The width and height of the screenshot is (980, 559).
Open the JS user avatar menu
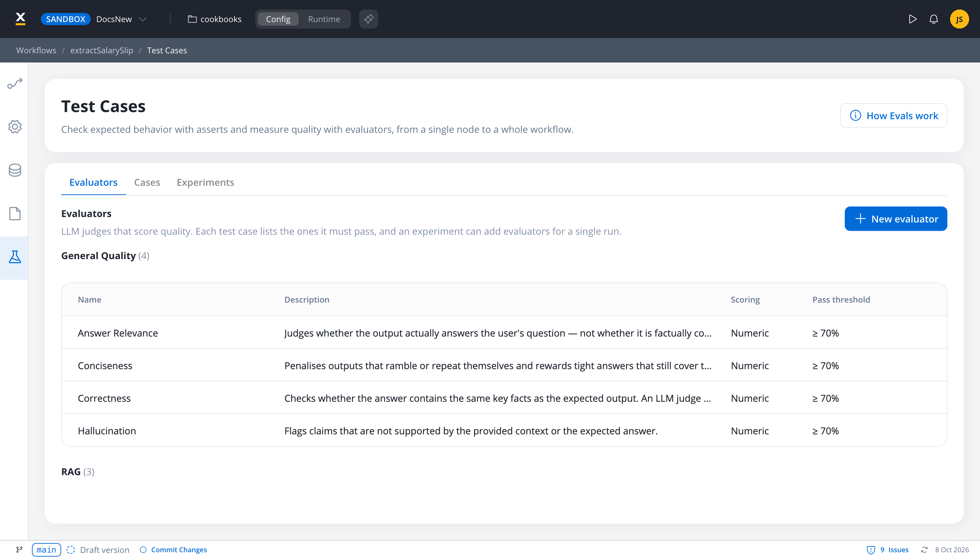click(x=959, y=19)
